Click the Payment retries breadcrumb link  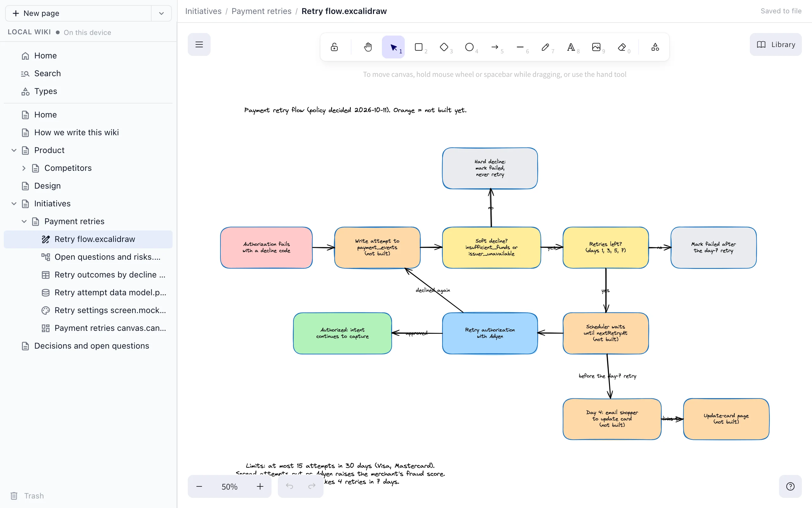click(x=261, y=11)
